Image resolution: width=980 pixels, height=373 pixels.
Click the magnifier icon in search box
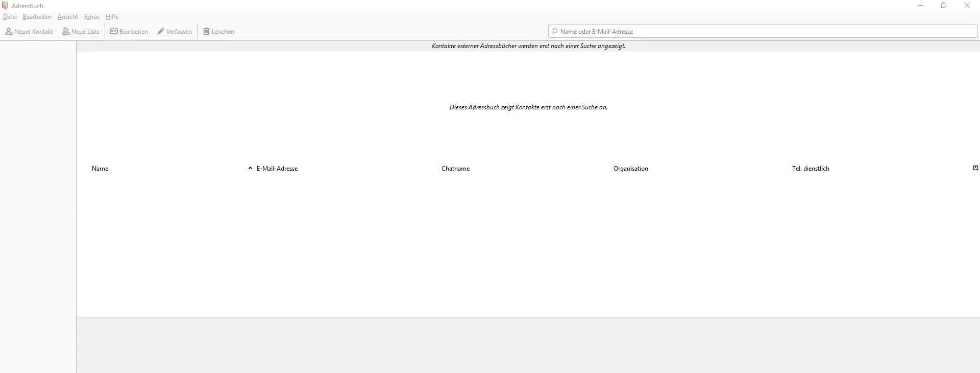[x=555, y=31]
